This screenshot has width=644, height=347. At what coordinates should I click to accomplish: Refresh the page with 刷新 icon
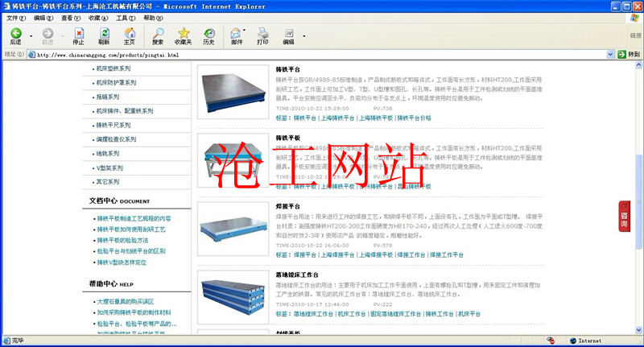point(104,35)
